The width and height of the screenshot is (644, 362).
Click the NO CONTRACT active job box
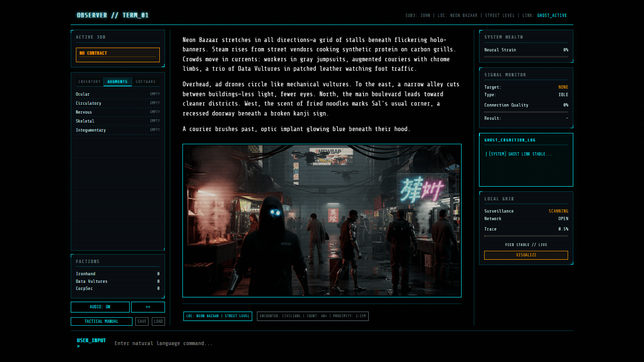pyautogui.click(x=117, y=55)
